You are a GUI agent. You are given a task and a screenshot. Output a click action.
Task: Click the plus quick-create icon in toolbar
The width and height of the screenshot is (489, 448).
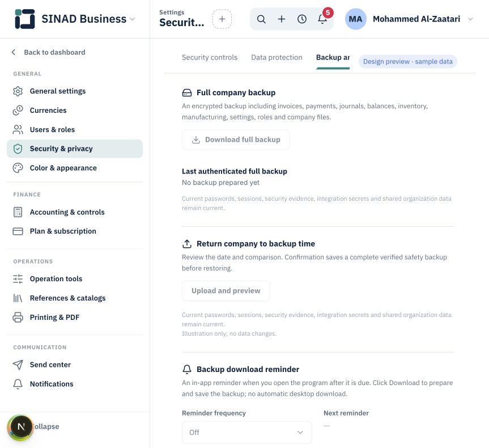click(x=281, y=19)
